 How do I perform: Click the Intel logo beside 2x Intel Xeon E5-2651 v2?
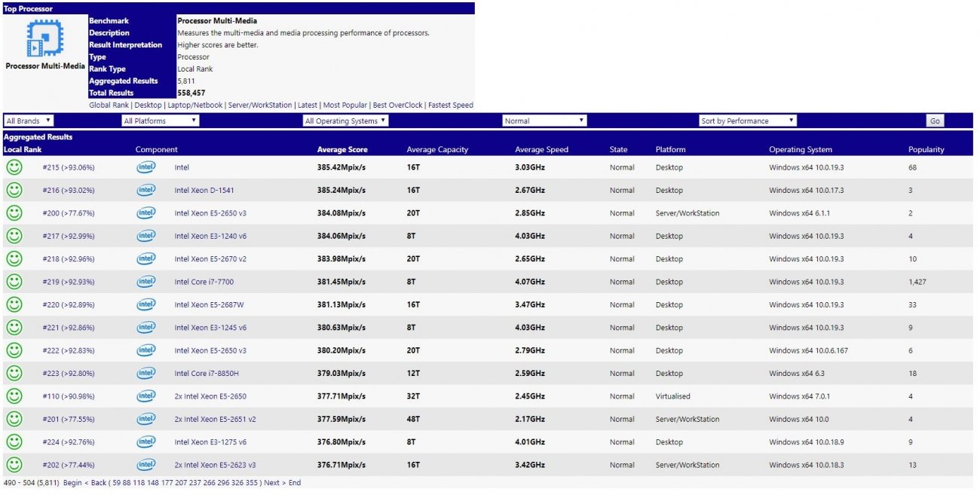(x=146, y=419)
